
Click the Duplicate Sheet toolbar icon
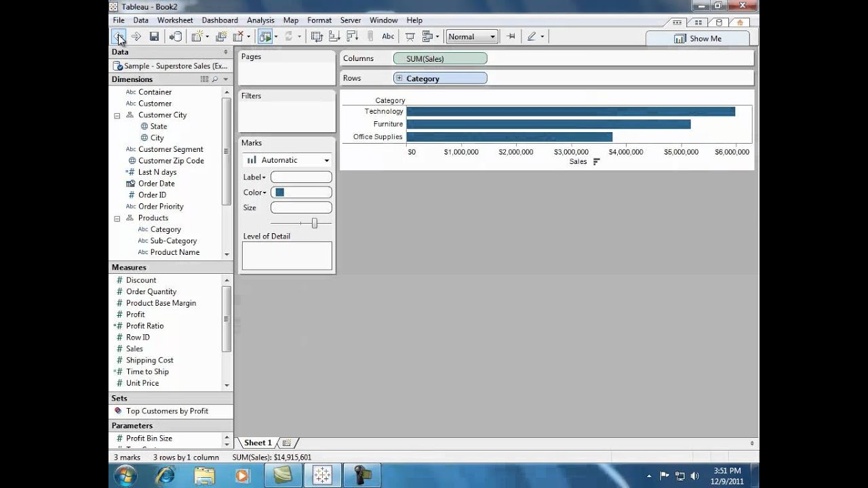[220, 37]
